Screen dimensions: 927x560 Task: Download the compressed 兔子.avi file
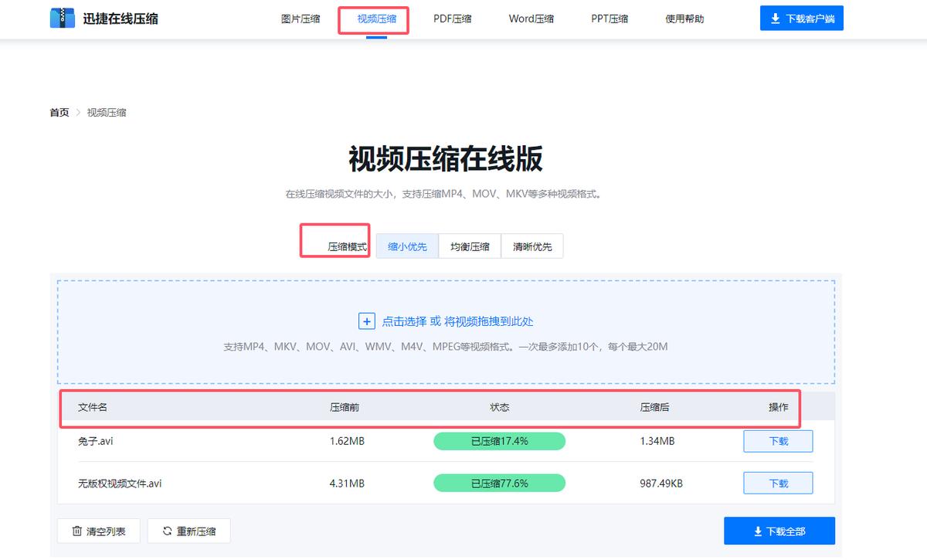point(778,440)
